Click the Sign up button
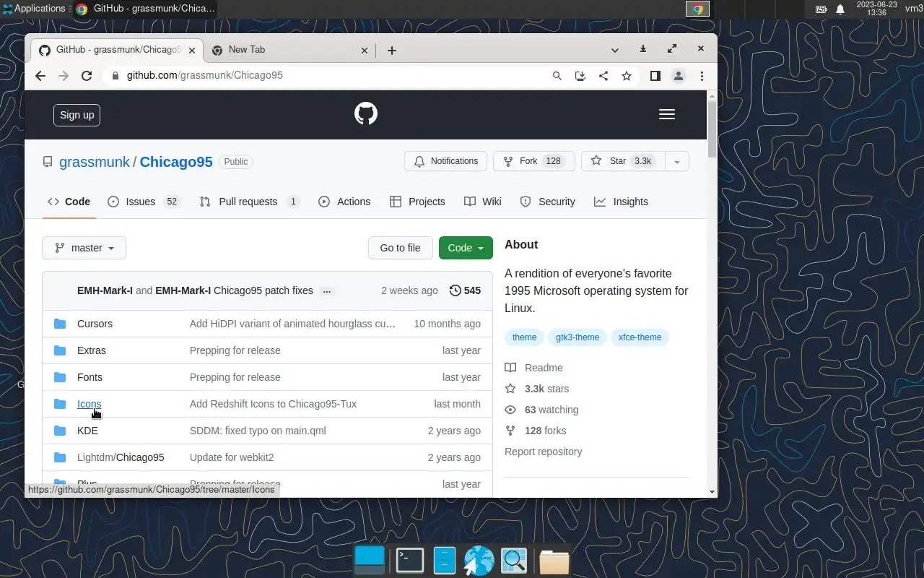Image resolution: width=924 pixels, height=578 pixels. [x=77, y=115]
